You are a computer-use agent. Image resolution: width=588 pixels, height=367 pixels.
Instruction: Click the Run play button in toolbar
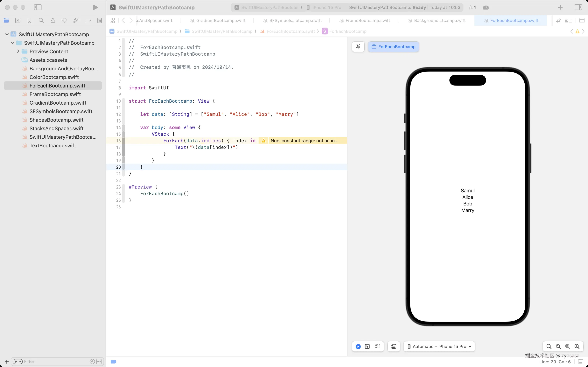[x=95, y=8]
